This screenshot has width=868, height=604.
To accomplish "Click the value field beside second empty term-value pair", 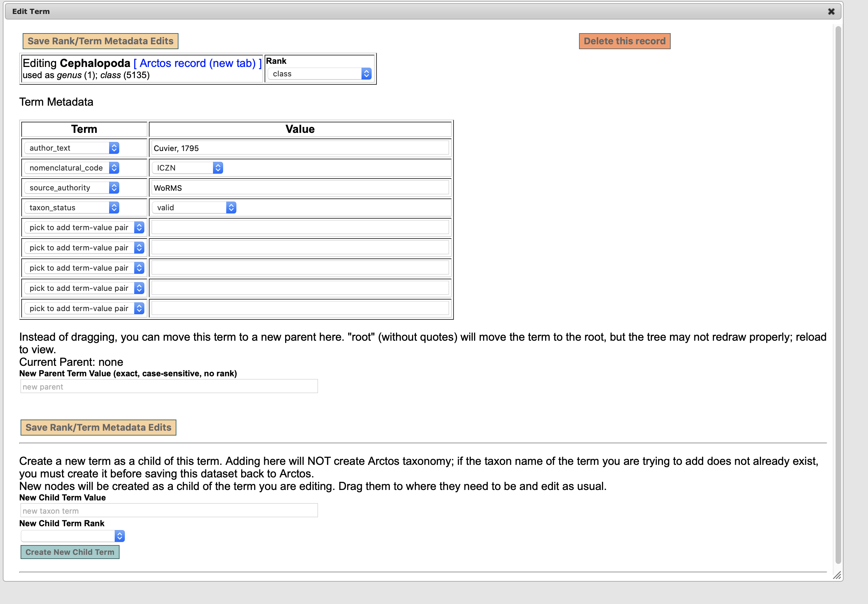I will 300,248.
